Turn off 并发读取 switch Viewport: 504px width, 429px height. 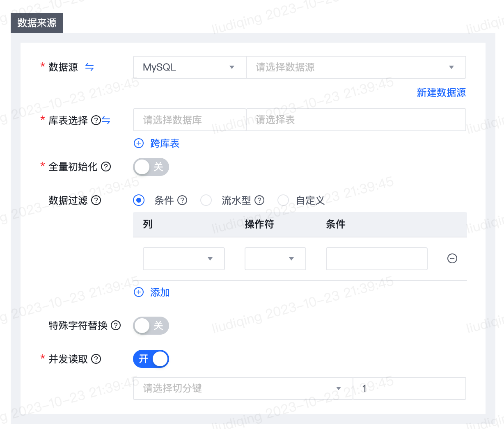click(x=151, y=359)
